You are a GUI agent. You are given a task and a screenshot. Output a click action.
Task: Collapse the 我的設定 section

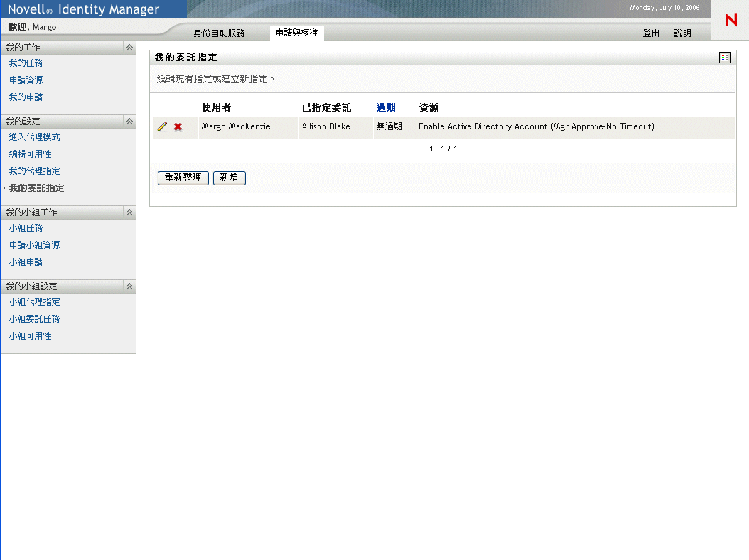point(129,122)
